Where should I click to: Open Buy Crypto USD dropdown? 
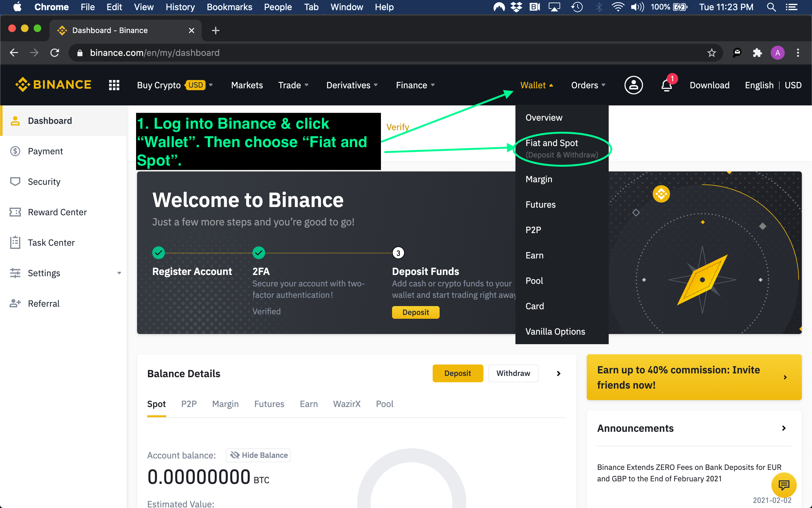[x=175, y=85]
